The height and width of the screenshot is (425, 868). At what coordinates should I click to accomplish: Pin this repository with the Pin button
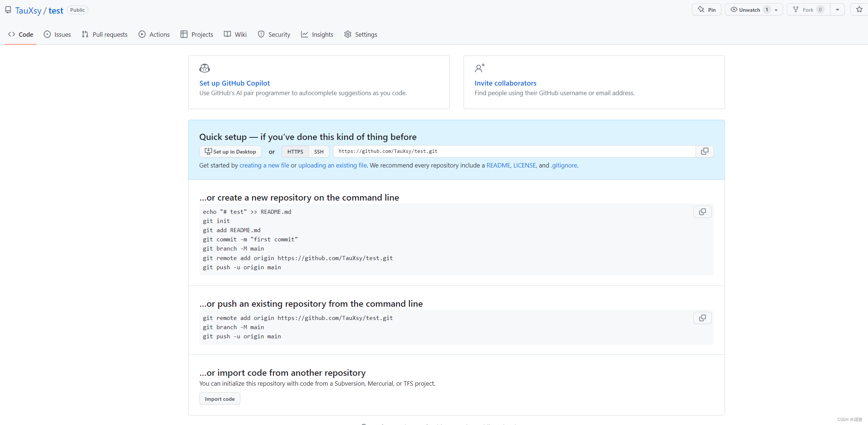[707, 10]
